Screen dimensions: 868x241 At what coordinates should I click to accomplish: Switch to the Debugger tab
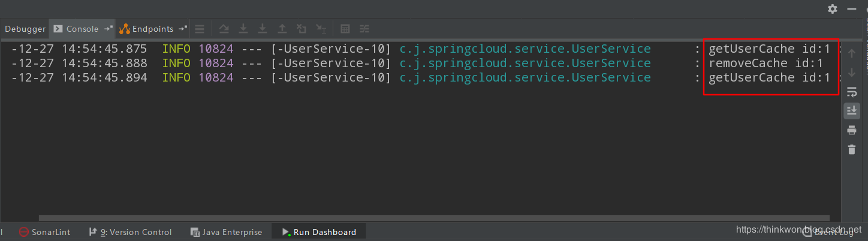click(x=25, y=29)
